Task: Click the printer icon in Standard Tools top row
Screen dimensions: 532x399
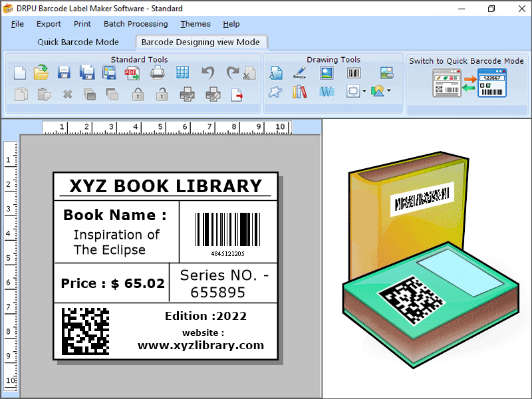Action: click(x=158, y=72)
